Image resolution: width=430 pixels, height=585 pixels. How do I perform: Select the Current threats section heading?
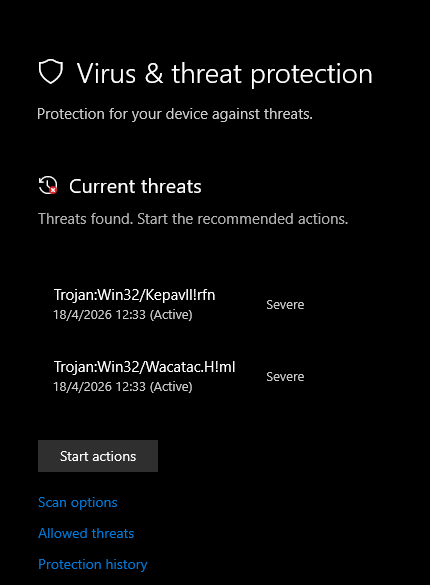point(135,186)
